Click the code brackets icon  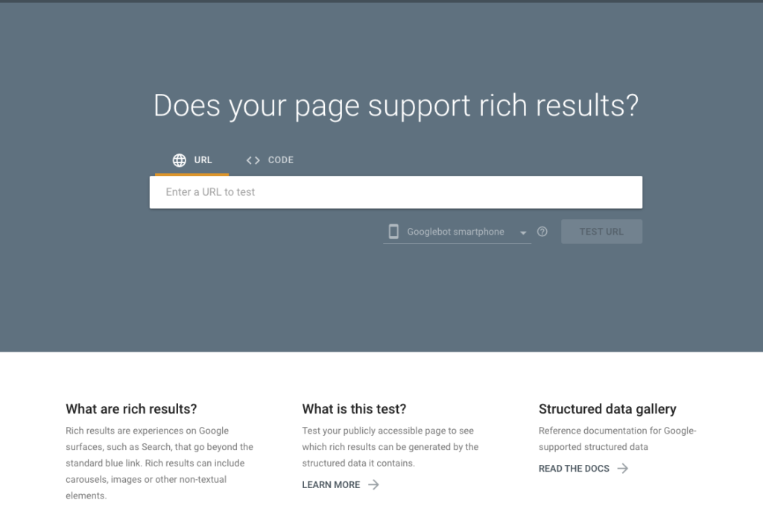253,160
